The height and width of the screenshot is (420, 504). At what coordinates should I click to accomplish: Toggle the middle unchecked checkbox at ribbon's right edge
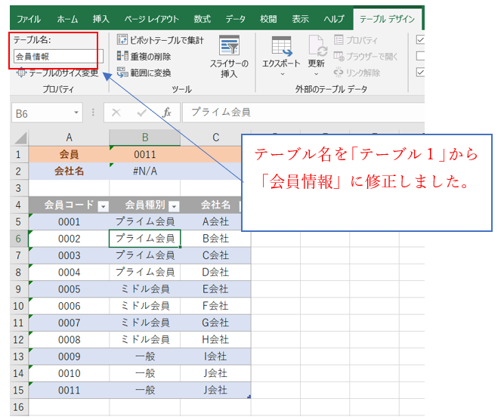(420, 56)
